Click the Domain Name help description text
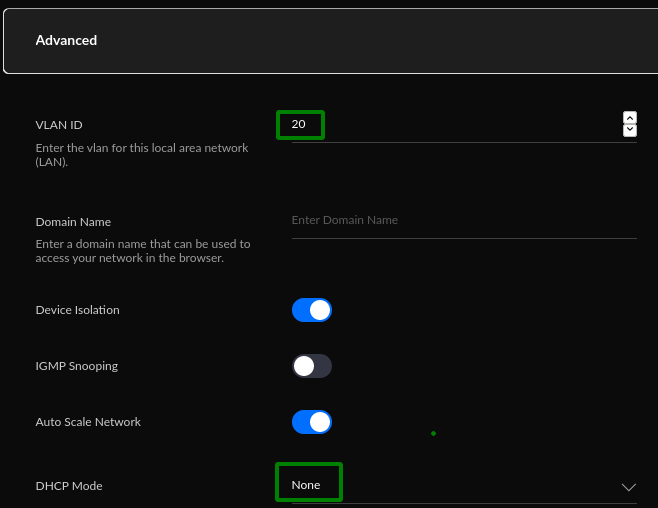 pos(142,250)
